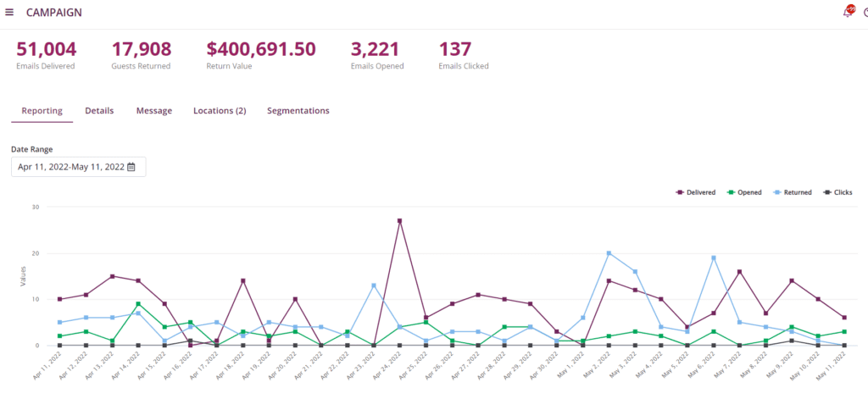The image size is (868, 399).
Task: Click the $400,691.50 Return Value stat
Action: click(261, 54)
